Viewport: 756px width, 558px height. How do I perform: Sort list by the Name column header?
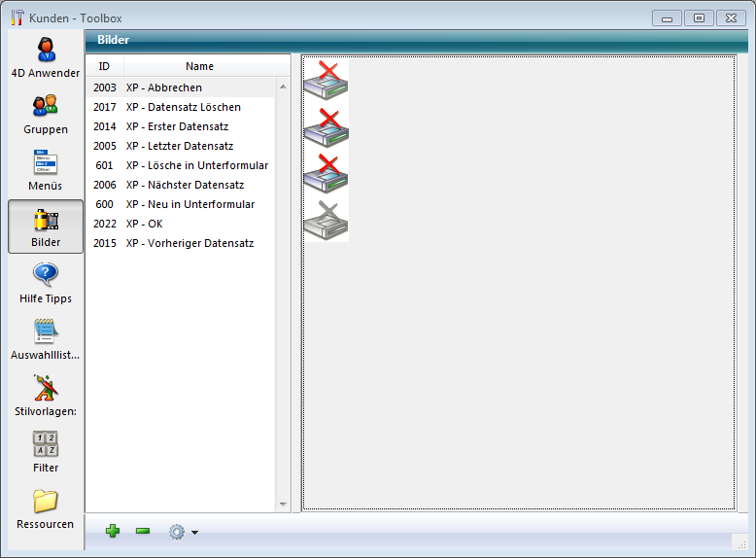(199, 66)
